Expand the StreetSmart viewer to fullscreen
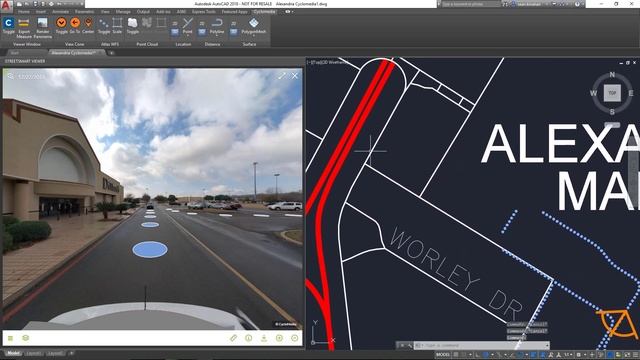Image resolution: width=640 pixels, height=360 pixels. point(282,76)
